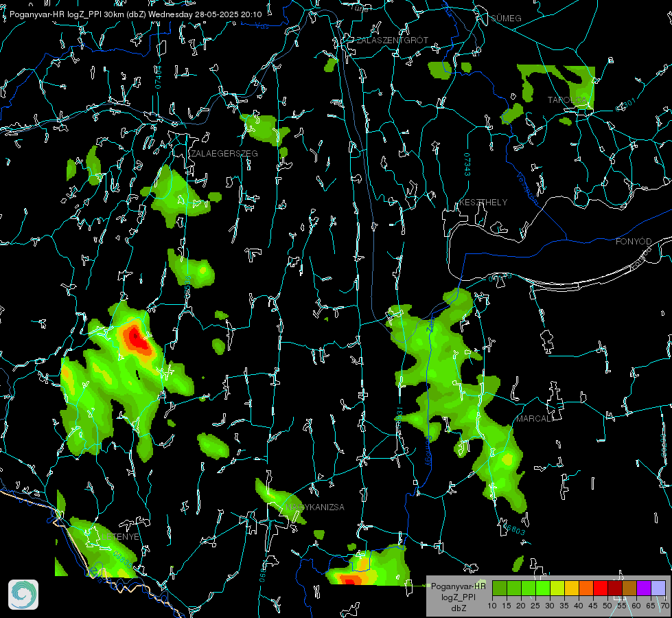Click the MARCALI town label
The height and width of the screenshot is (618, 672).
point(535,419)
